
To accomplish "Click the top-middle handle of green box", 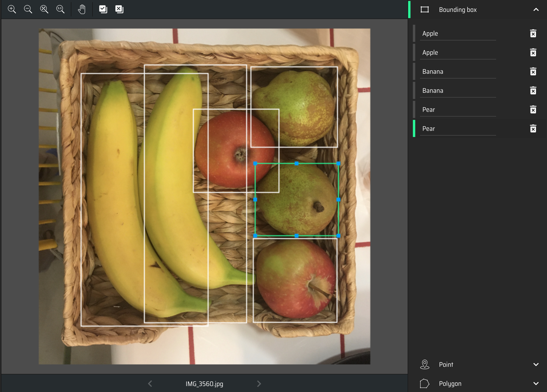I will [296, 164].
